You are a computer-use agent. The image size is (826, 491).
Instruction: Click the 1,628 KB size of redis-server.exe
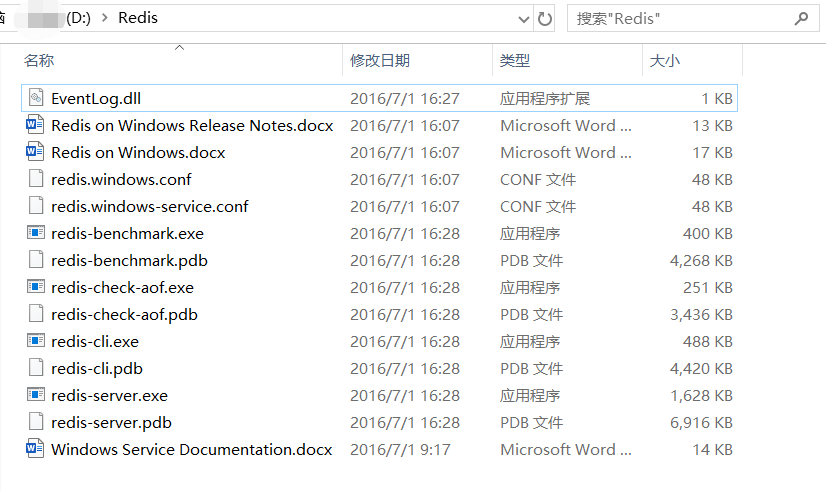[701, 396]
